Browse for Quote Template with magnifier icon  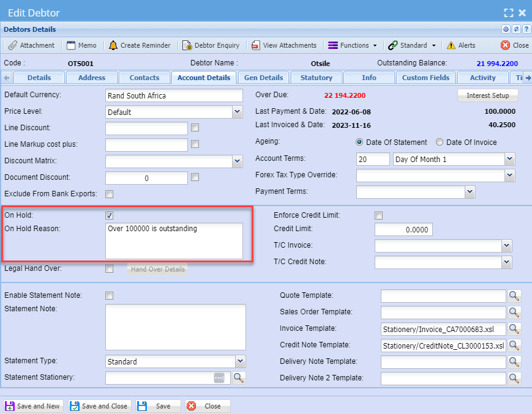click(514, 296)
